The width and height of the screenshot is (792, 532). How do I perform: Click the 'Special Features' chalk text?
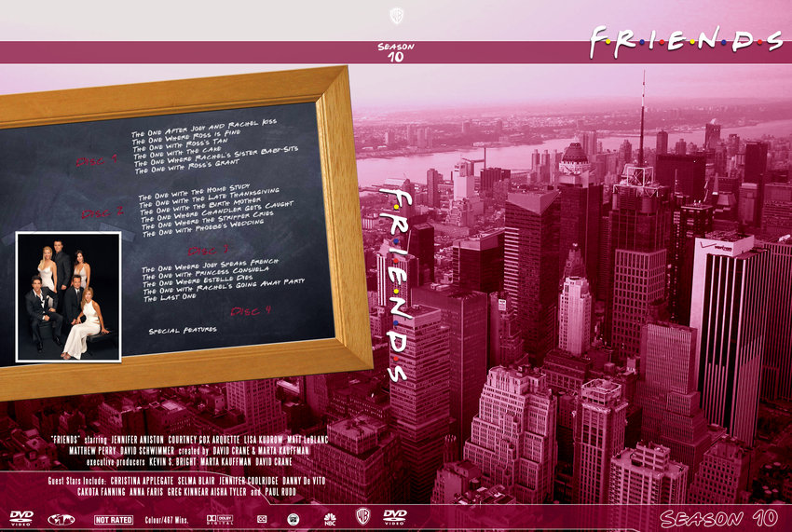tap(183, 331)
